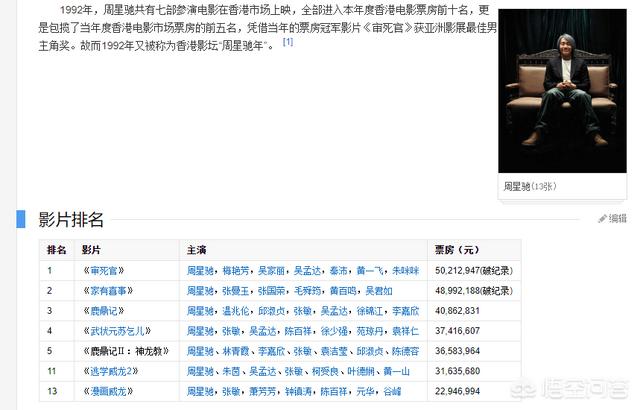This screenshot has width=640, height=410.
Task: Select the box office value 48,992,188(破纪录)
Action: click(x=474, y=291)
